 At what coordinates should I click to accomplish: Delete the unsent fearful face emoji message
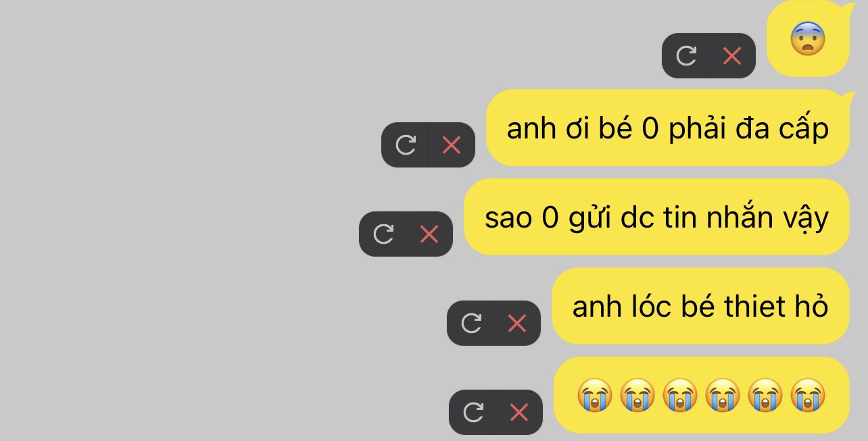[732, 55]
